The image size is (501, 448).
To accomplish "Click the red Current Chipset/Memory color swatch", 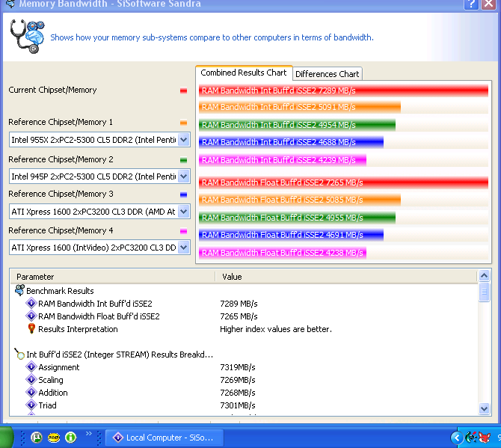I will point(183,90).
